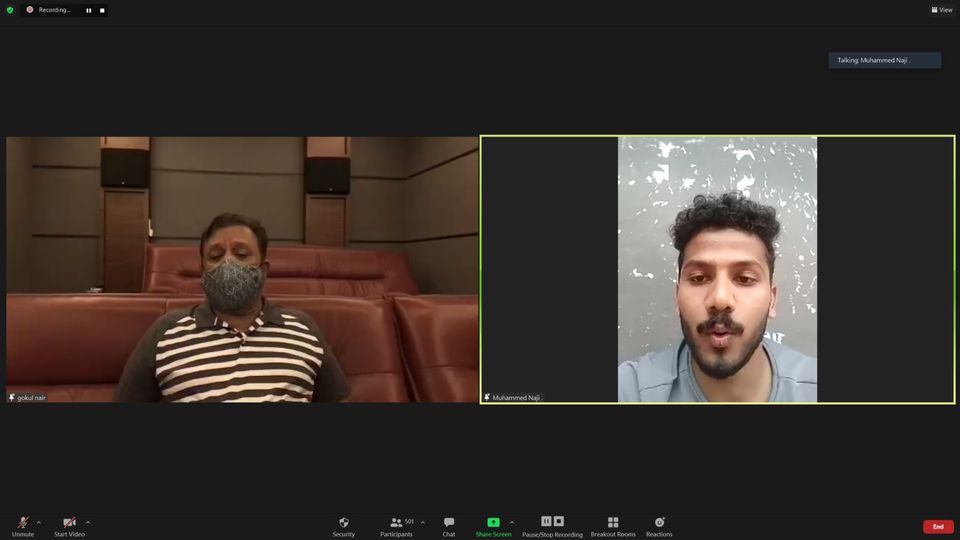This screenshot has height=540, width=960.
Task: Select Muhammed Naji's video tile
Action: pos(717,270)
